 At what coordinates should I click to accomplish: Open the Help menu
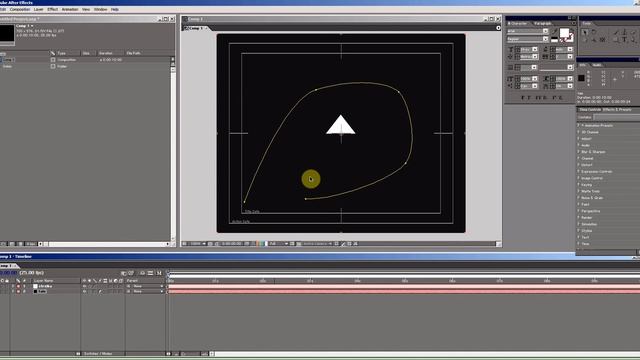115,9
